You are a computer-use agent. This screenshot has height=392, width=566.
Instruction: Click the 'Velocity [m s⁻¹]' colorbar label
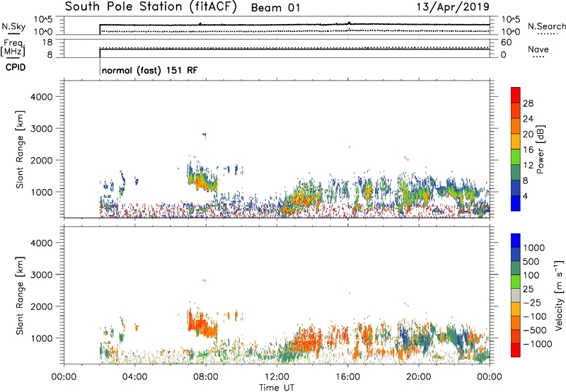click(559, 296)
